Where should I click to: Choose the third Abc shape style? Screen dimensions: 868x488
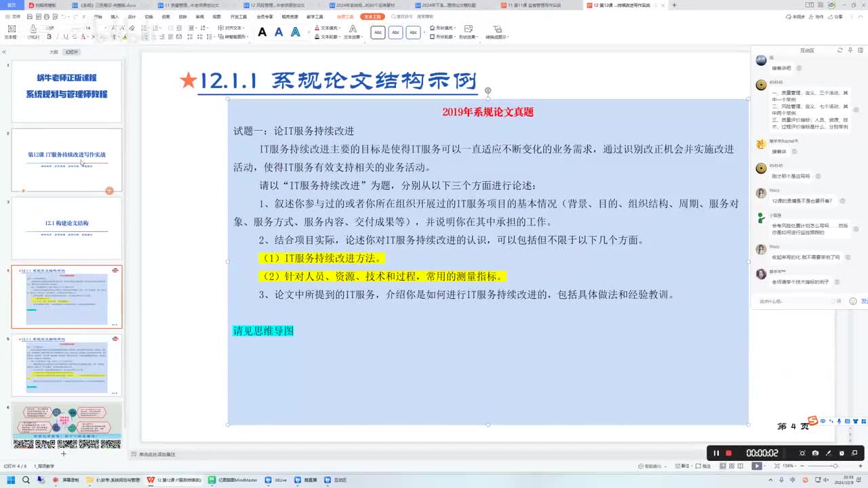(x=413, y=32)
